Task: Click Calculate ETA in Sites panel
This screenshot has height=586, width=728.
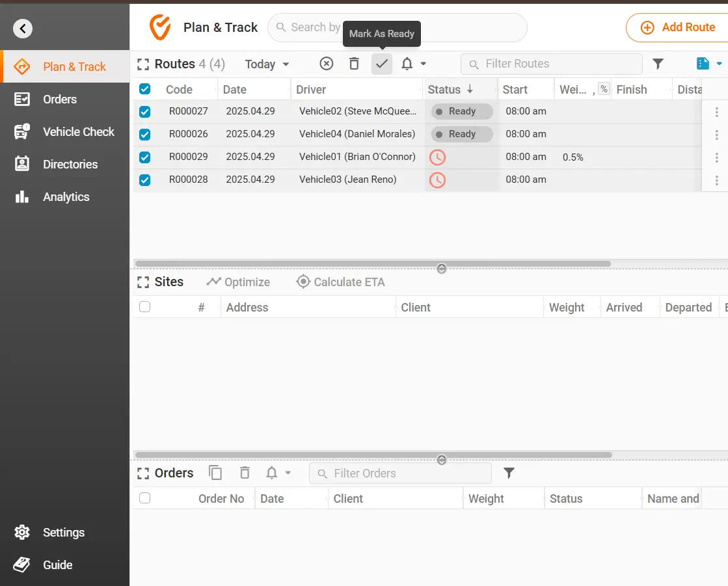Action: tap(340, 282)
